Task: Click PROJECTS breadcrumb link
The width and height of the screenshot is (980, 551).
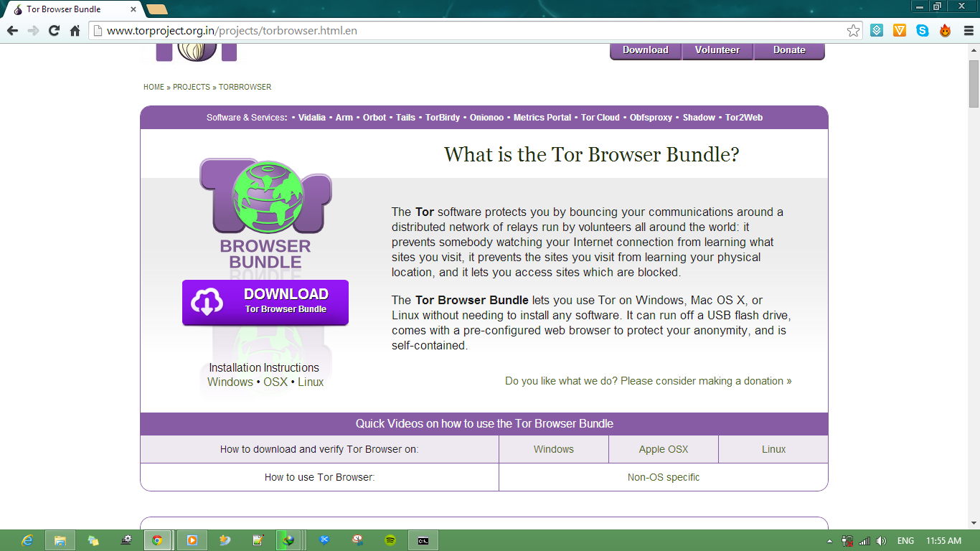Action: click(x=192, y=87)
